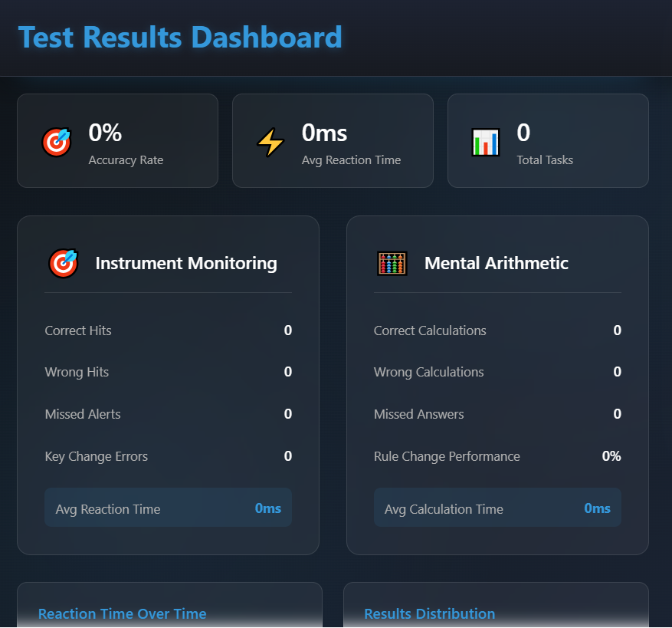672x628 pixels.
Task: Click the abacus icon in Mental Arithmetic header
Action: pos(392,262)
